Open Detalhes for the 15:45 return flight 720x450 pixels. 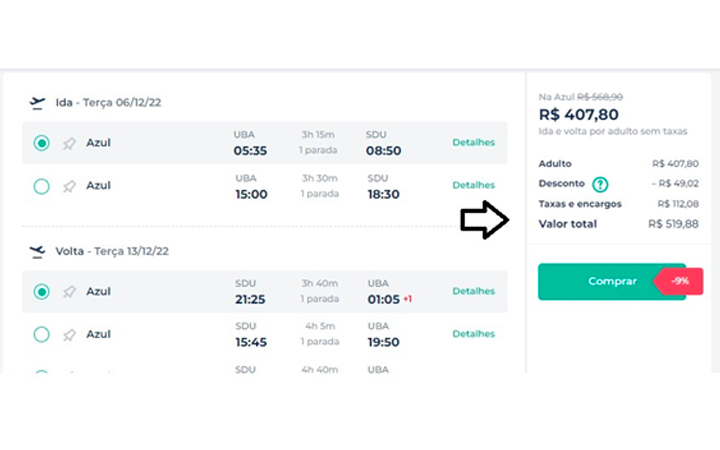(473, 334)
